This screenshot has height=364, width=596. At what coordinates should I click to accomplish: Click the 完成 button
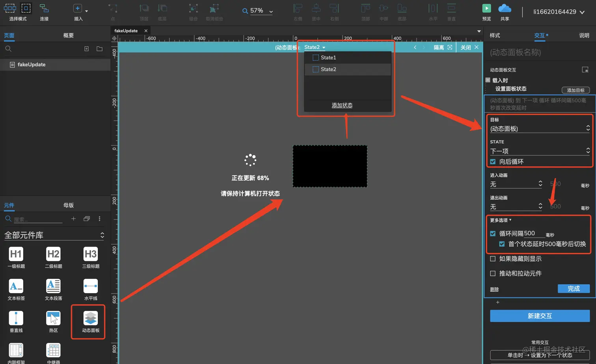tap(574, 289)
